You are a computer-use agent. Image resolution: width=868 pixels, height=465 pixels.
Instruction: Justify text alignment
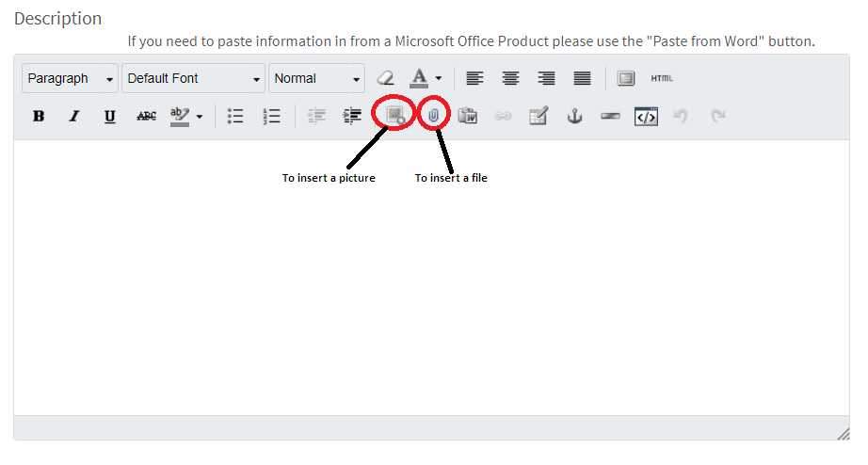click(x=582, y=78)
